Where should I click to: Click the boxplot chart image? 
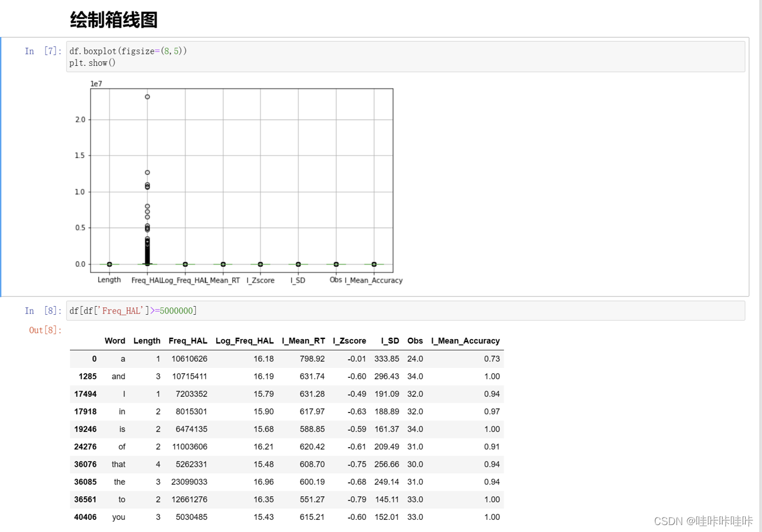pyautogui.click(x=237, y=184)
